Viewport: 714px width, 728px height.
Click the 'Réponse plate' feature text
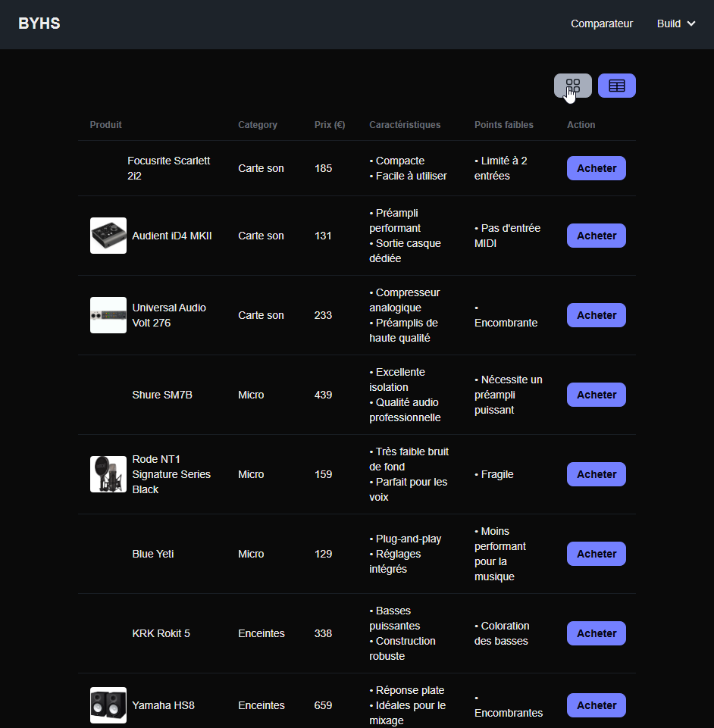[x=406, y=690]
